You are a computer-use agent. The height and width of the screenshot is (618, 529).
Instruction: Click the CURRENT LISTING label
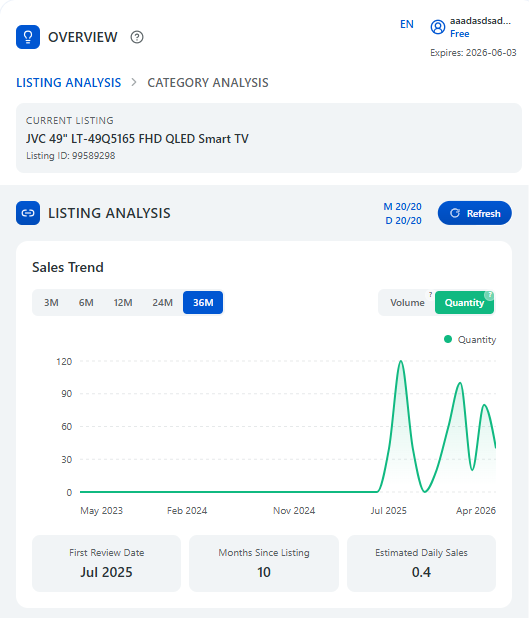coord(70,121)
